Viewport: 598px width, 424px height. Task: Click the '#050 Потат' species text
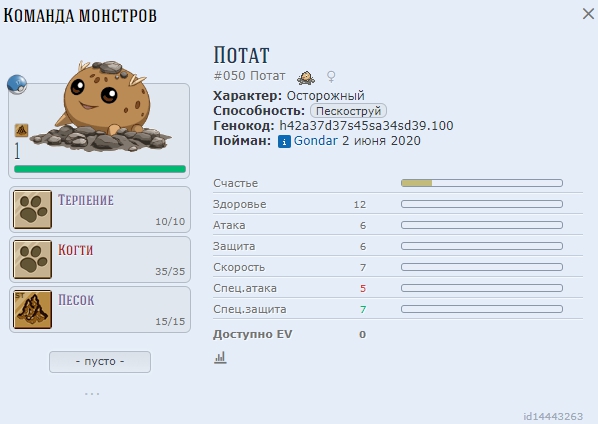pyautogui.click(x=249, y=76)
